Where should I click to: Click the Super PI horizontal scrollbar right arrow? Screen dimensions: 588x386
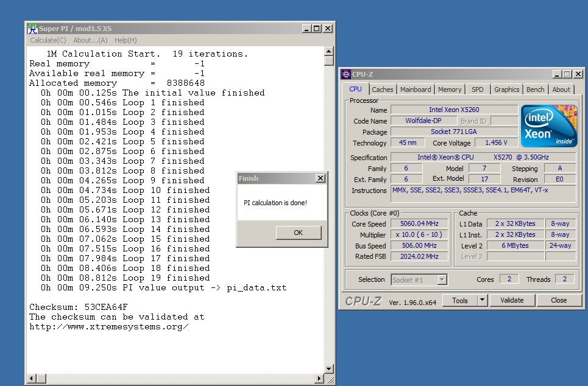point(319,379)
